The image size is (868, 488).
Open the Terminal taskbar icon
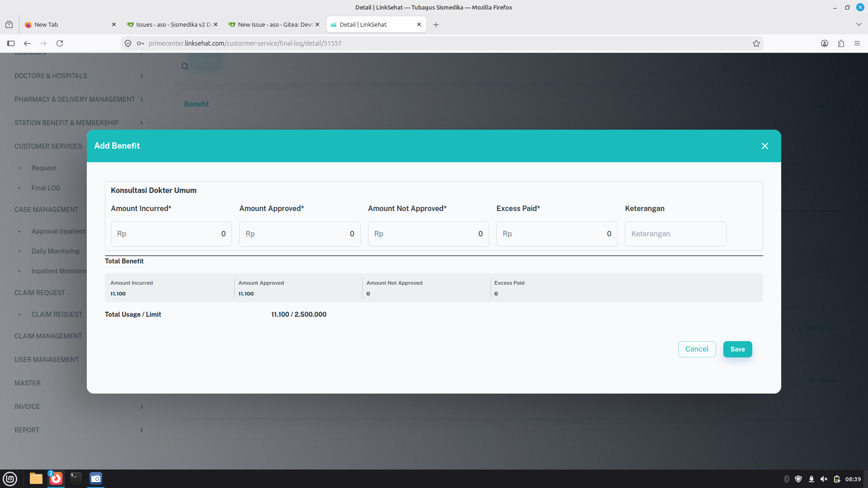tap(75, 479)
